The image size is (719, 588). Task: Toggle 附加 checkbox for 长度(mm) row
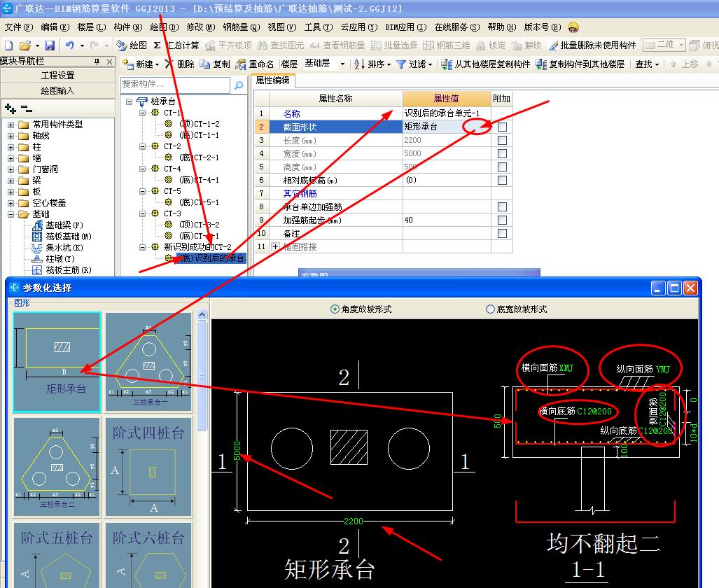coord(502,140)
